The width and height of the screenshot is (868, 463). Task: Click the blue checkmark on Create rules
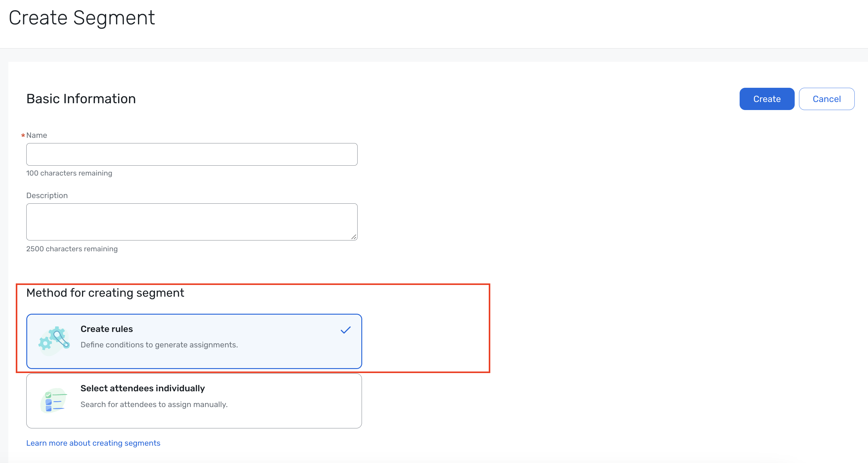346,330
